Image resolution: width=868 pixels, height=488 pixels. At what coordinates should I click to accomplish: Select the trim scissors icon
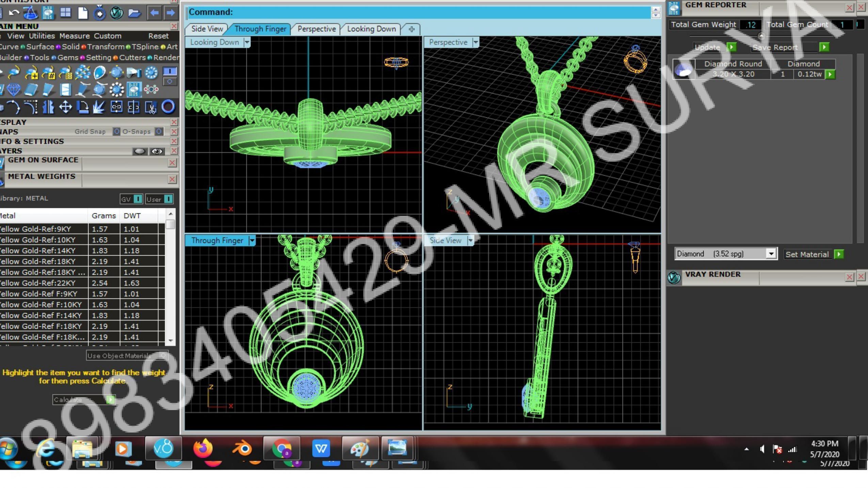pos(150,107)
